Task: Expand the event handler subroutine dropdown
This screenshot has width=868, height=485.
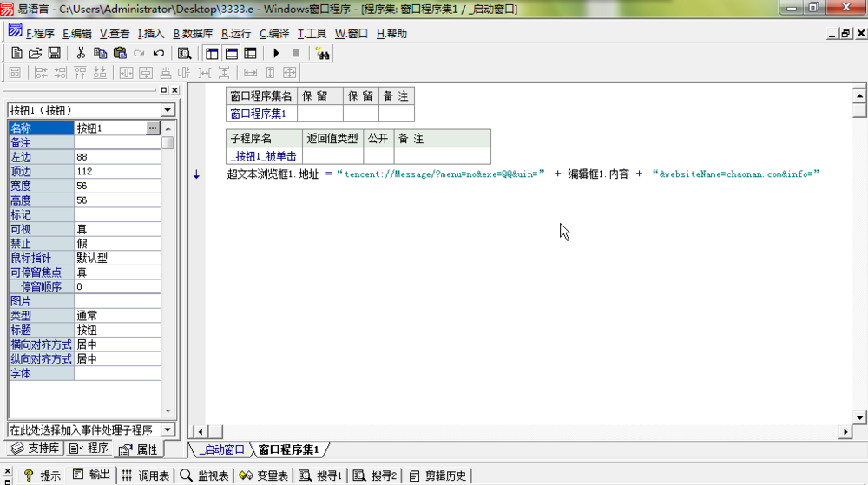Action: click(168, 429)
